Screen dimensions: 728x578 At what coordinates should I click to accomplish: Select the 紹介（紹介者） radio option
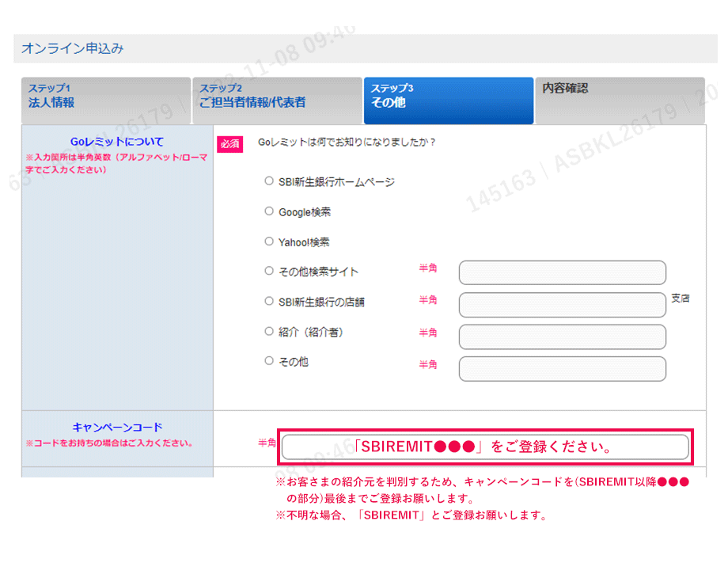pyautogui.click(x=269, y=332)
